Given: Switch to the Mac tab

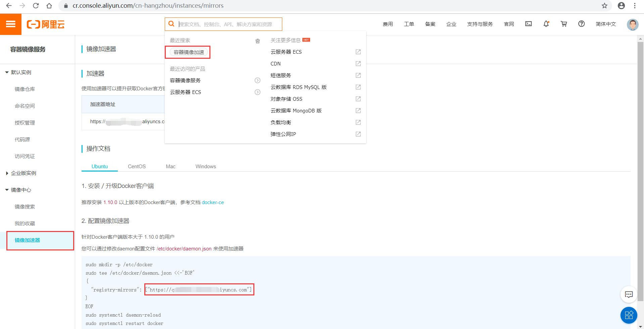Looking at the screenshot, I should (x=170, y=167).
